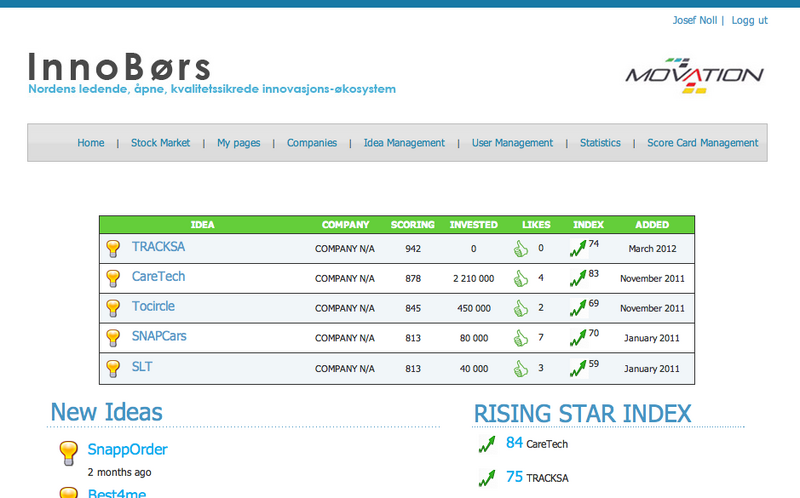Open the CareTech idea link
800x498 pixels.
tap(158, 277)
